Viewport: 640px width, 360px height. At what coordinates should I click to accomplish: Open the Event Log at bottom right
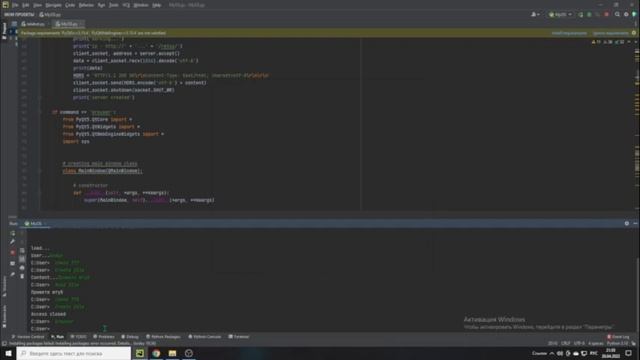coord(618,337)
